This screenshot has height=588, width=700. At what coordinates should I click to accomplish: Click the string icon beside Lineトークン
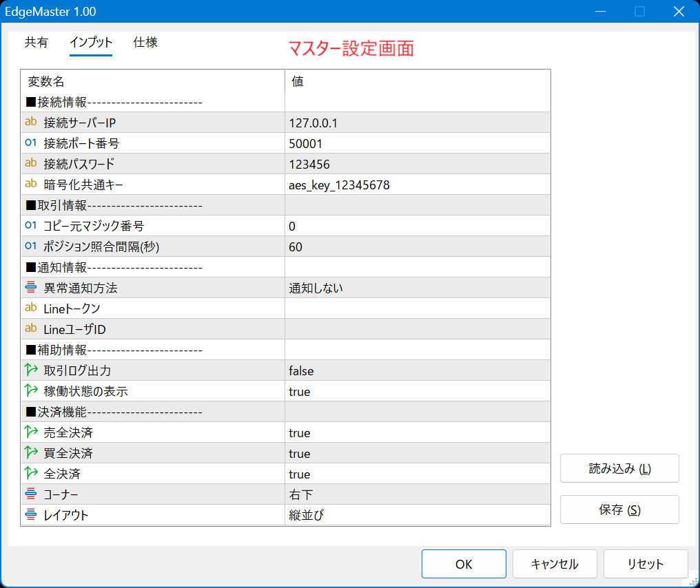31,308
